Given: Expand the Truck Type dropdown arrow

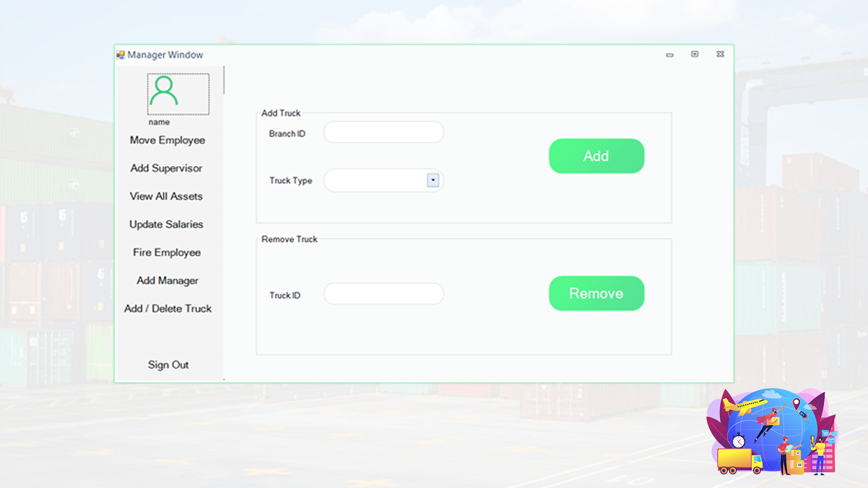Looking at the screenshot, I should [x=433, y=180].
